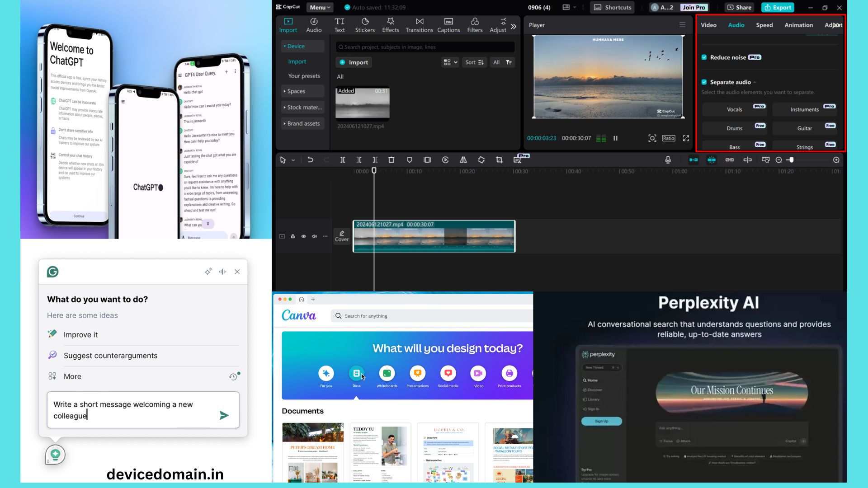Select the Text tool in CapCut
This screenshot has width=868, height=488.
[x=340, y=25]
